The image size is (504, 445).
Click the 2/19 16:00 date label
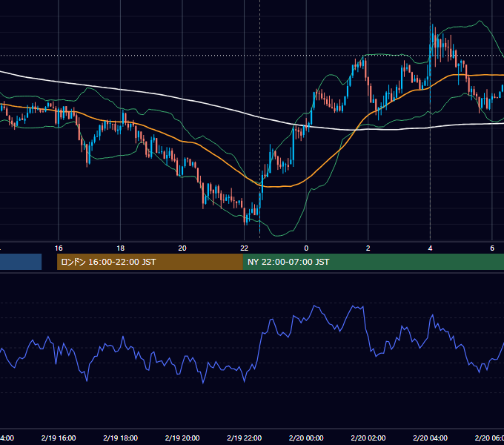click(x=59, y=438)
